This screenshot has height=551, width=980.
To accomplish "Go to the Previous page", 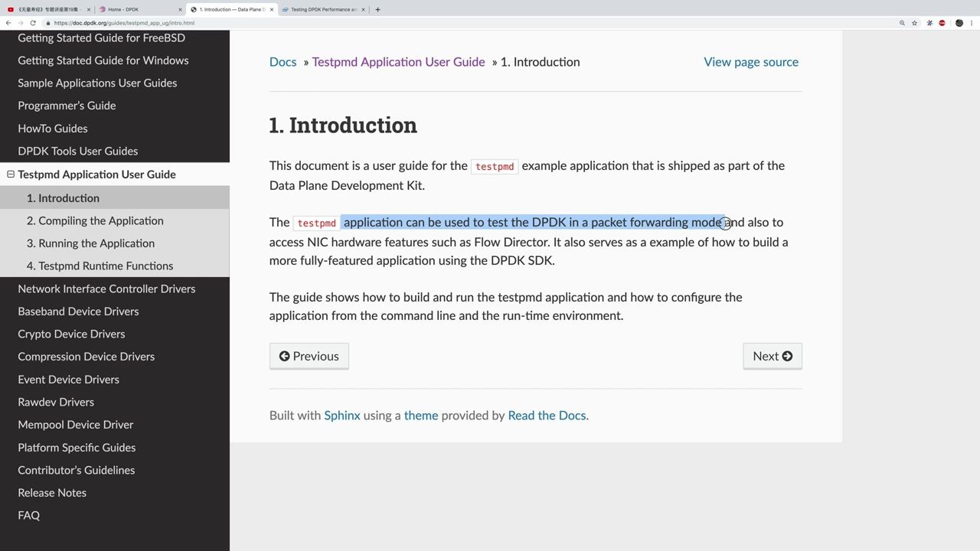I will click(309, 356).
